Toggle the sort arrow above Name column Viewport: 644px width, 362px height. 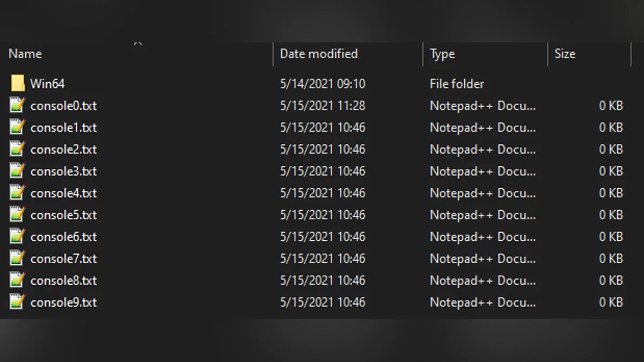138,45
